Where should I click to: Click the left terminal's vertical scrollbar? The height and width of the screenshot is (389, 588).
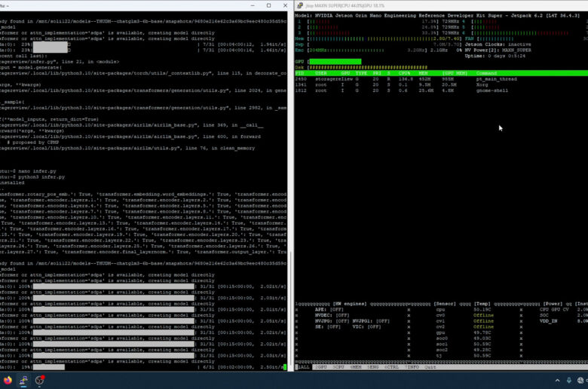click(x=291, y=308)
